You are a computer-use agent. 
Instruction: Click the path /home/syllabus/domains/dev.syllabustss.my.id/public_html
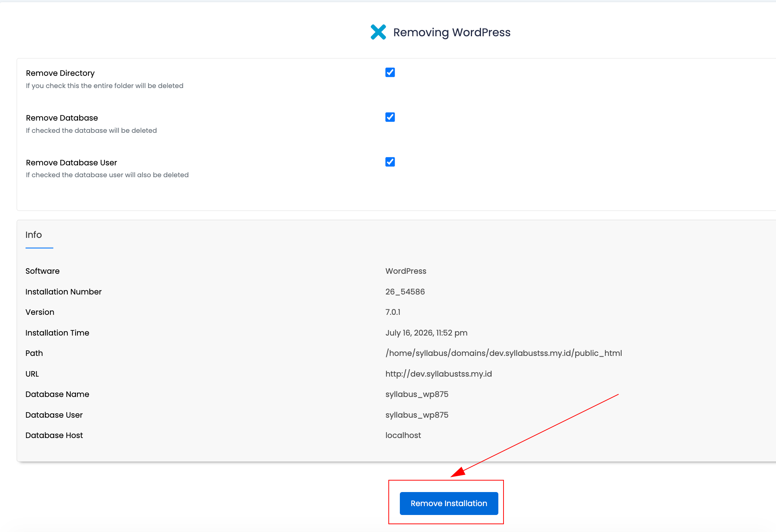pyautogui.click(x=504, y=353)
